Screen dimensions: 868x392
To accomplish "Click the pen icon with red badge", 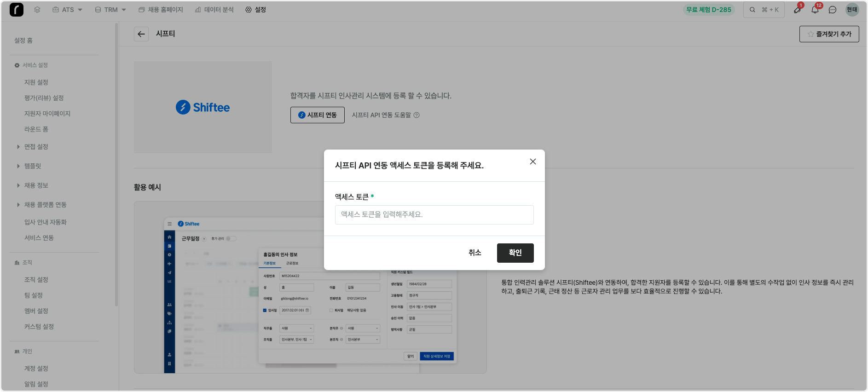I will pyautogui.click(x=797, y=10).
